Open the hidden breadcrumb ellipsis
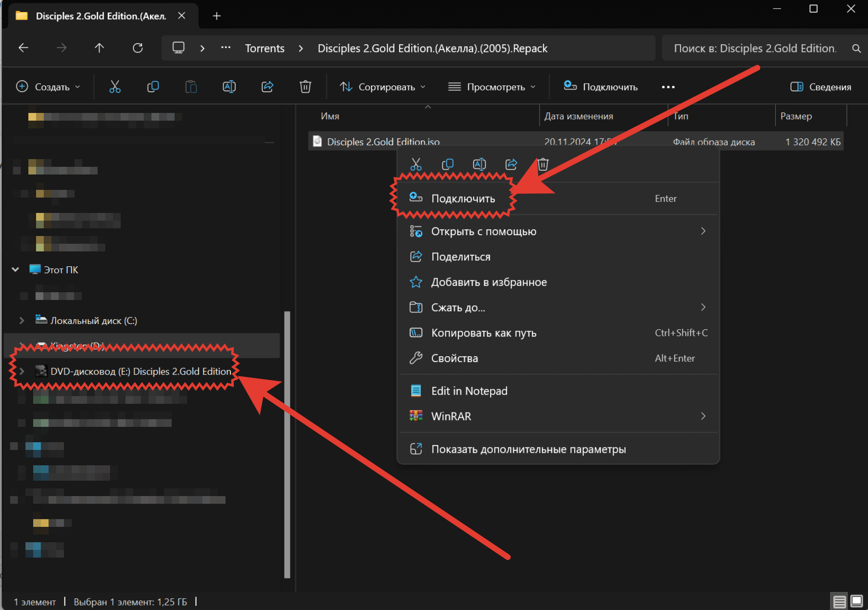The width and height of the screenshot is (868, 610). [226, 48]
